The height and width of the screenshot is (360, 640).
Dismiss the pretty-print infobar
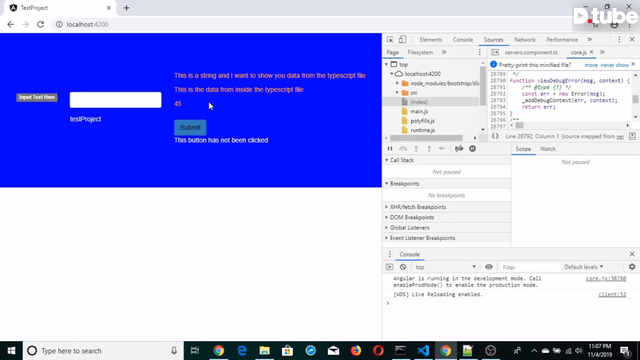pyautogui.click(x=633, y=64)
